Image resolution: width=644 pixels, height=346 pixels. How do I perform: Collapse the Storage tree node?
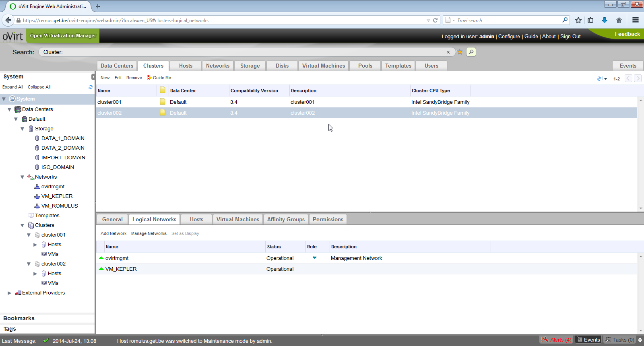(x=23, y=129)
